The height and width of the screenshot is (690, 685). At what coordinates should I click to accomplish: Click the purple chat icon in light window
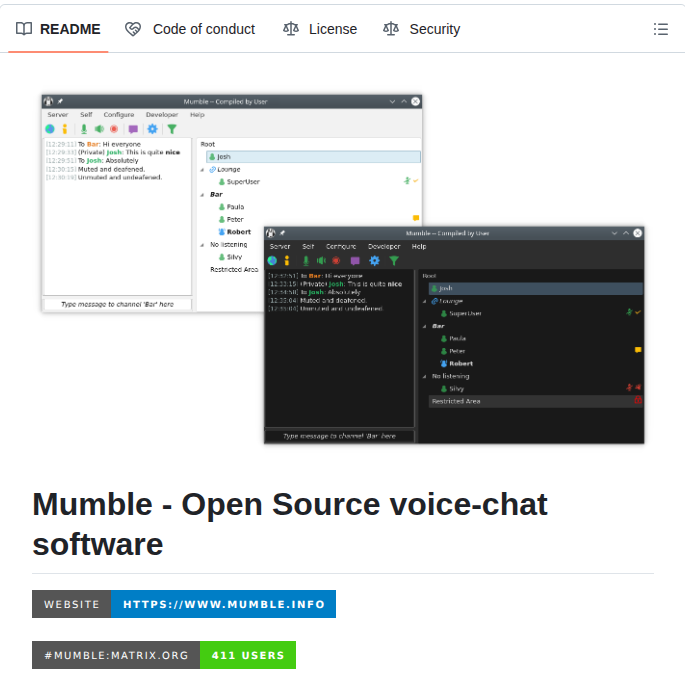point(133,129)
